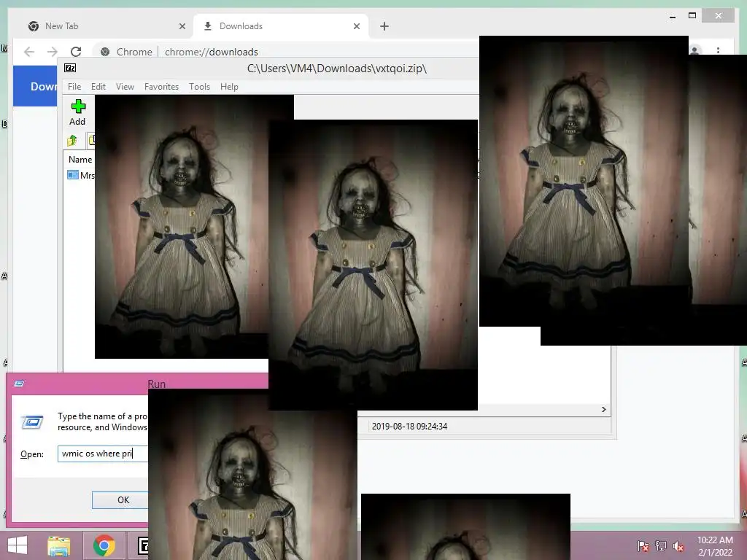Close the Downloads tab
The width and height of the screenshot is (747, 560).
coord(356,26)
